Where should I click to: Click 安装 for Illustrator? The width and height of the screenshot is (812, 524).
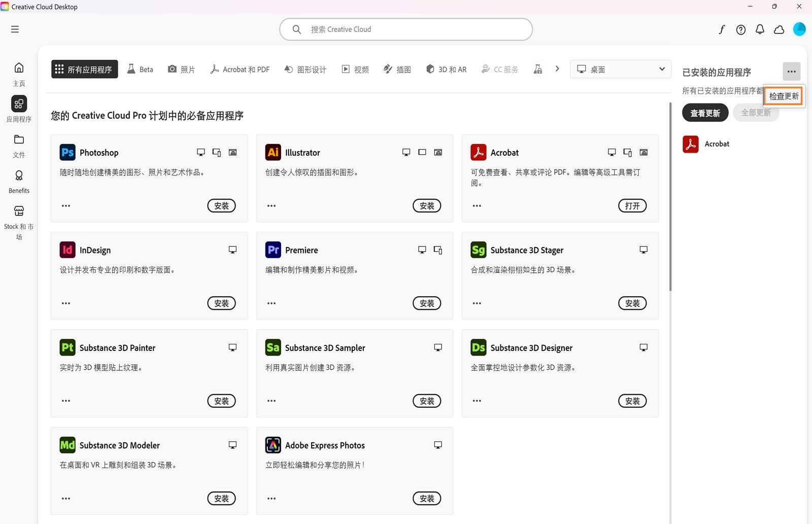click(427, 205)
